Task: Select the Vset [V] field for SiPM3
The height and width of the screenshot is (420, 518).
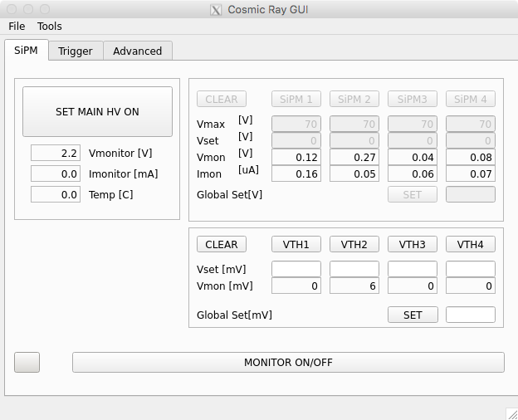Action: pos(413,140)
